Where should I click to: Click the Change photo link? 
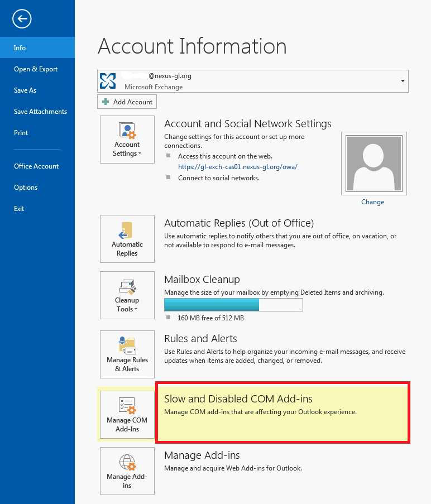372,202
